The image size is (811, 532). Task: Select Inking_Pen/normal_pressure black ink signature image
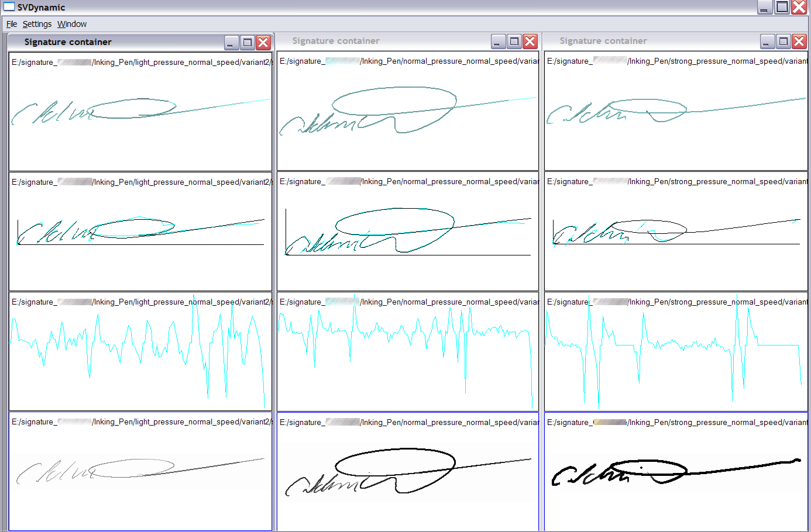408,472
